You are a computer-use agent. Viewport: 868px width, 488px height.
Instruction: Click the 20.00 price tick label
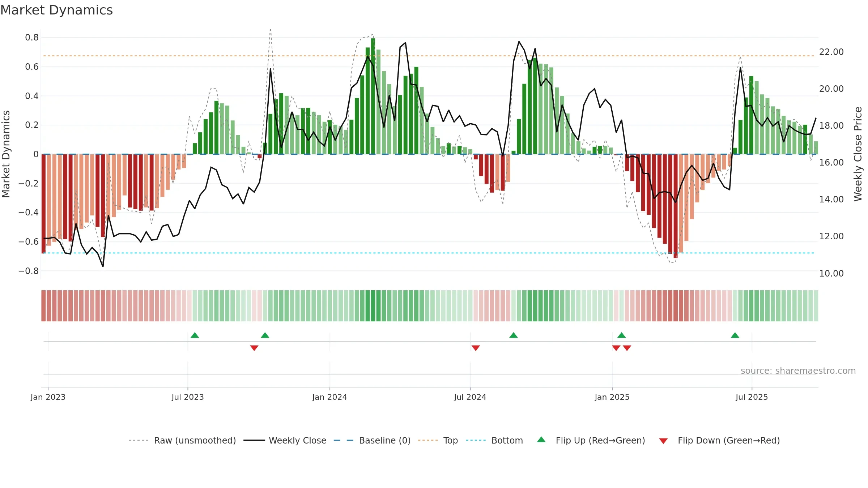click(831, 89)
